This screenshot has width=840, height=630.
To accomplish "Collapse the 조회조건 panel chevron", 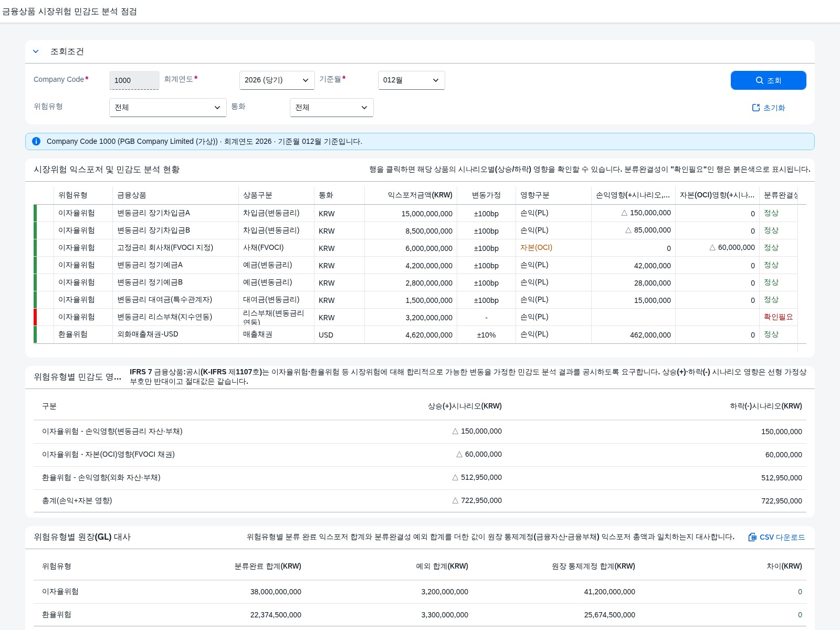I will [36, 51].
